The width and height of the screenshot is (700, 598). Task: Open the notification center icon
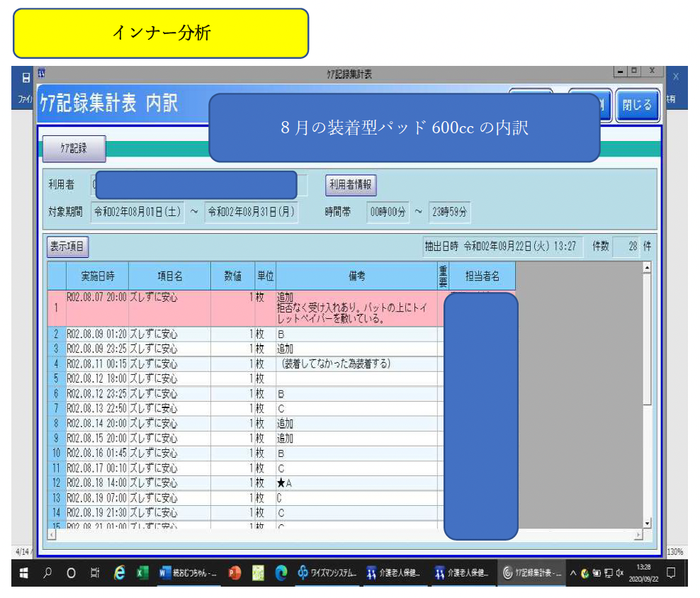pos(671,573)
